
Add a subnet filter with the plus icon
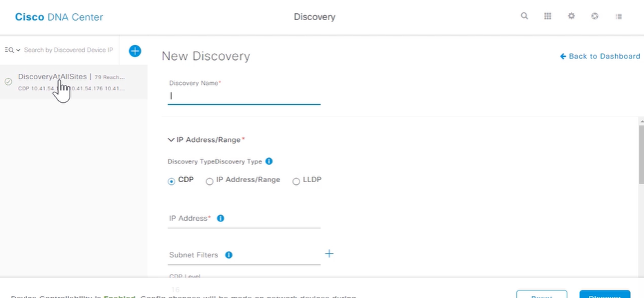329,254
